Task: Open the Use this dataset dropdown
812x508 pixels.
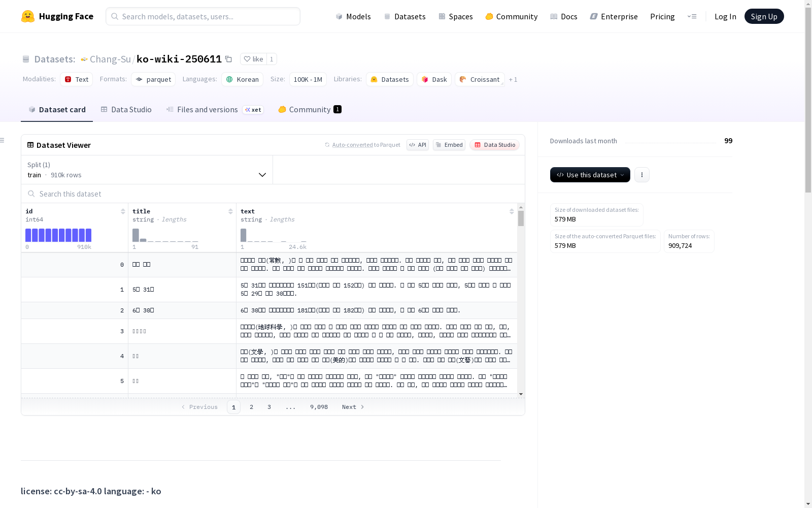Action: pyautogui.click(x=590, y=175)
